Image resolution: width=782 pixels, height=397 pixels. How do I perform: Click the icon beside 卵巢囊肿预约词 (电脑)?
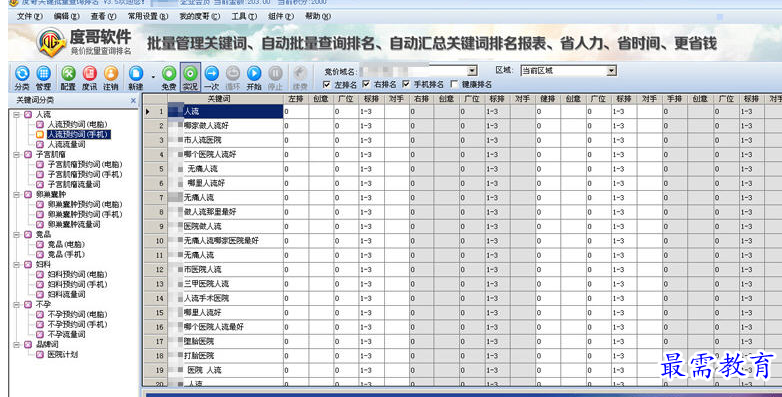(x=40, y=204)
